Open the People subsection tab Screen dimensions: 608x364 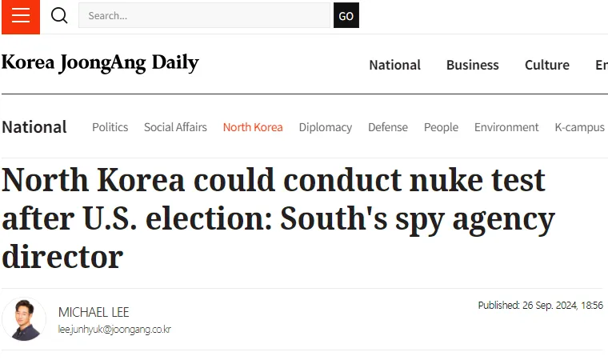coord(441,127)
